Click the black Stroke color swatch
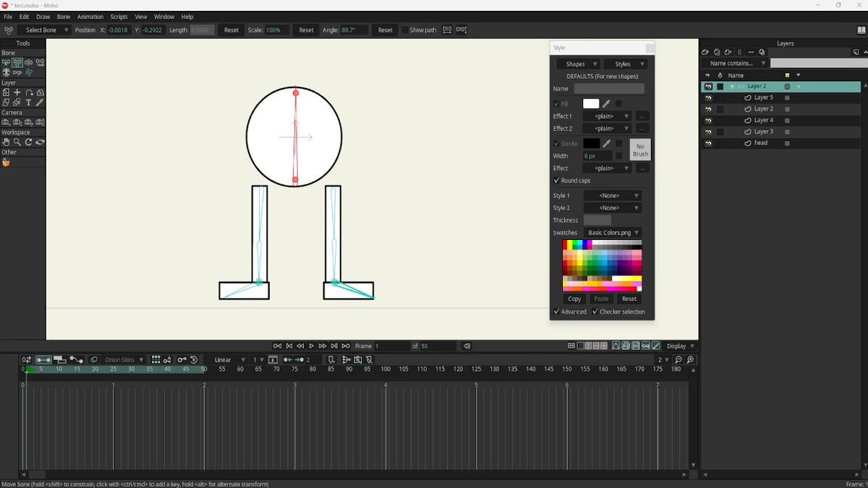This screenshot has height=488, width=868. click(x=592, y=144)
